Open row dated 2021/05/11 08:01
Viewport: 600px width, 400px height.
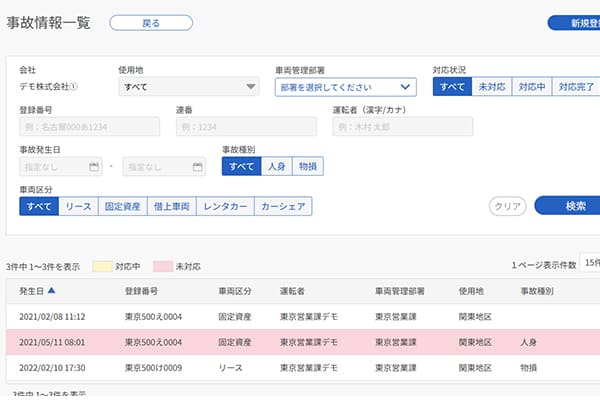303,342
